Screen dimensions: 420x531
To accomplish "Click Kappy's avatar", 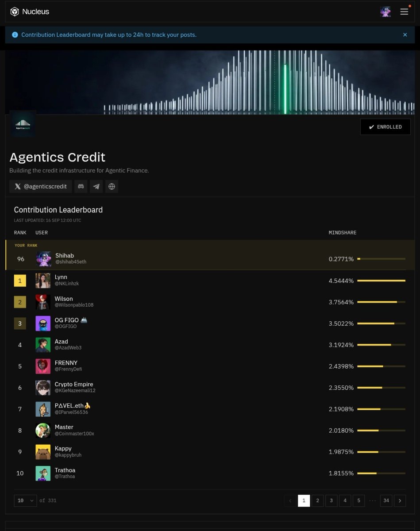I will point(43,452).
